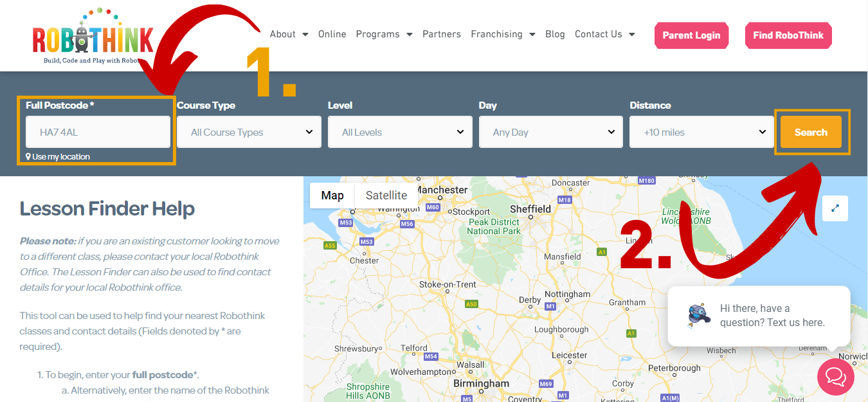
Task: Click the M60 road marker
Action: pyautogui.click(x=433, y=207)
